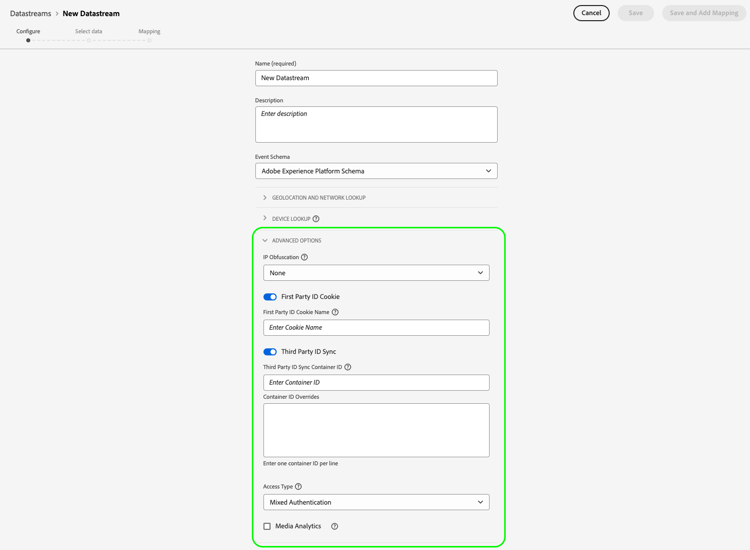Open the Media Analytics help icon
Viewport: 750px width, 550px height.
coord(334,526)
